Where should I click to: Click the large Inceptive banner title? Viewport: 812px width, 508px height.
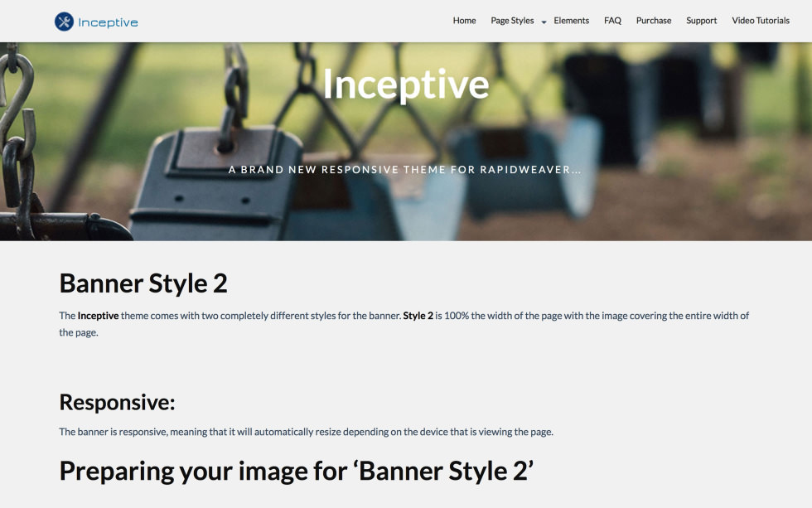click(406, 85)
